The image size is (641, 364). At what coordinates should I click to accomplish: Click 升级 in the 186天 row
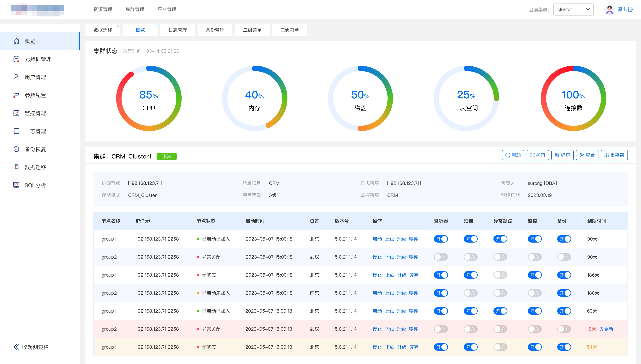pos(402,275)
